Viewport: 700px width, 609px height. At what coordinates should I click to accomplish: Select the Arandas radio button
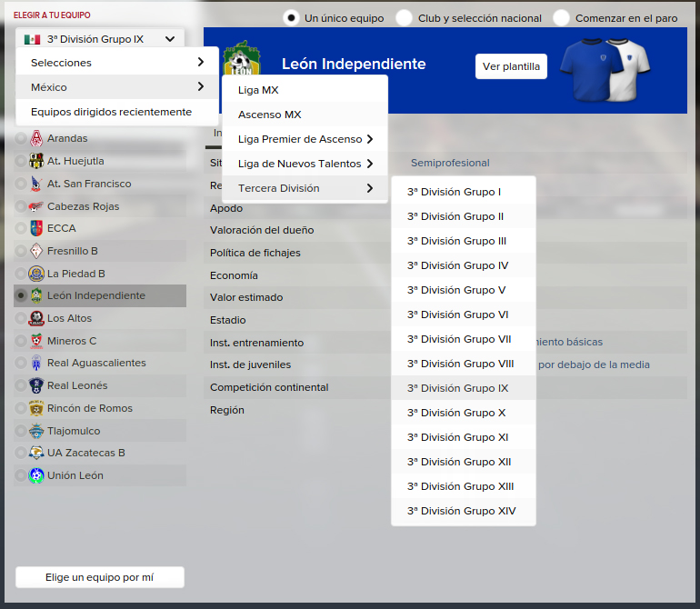click(x=21, y=138)
